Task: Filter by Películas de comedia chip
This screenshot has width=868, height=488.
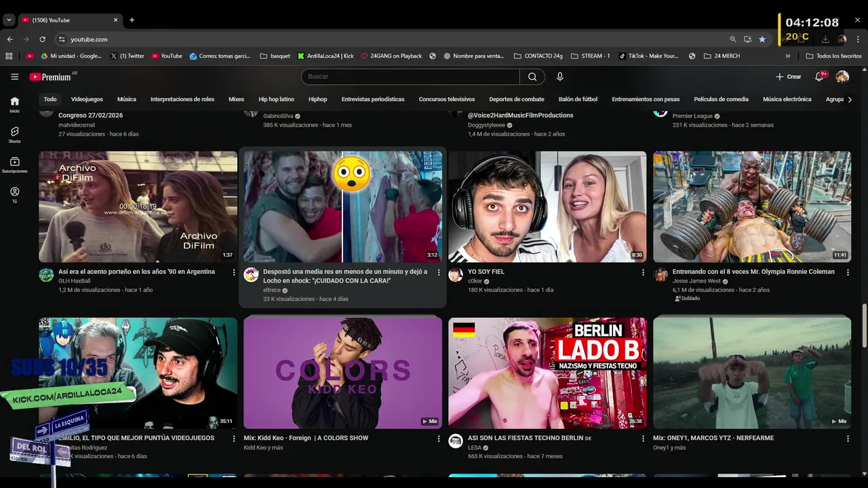Action: pyautogui.click(x=721, y=99)
